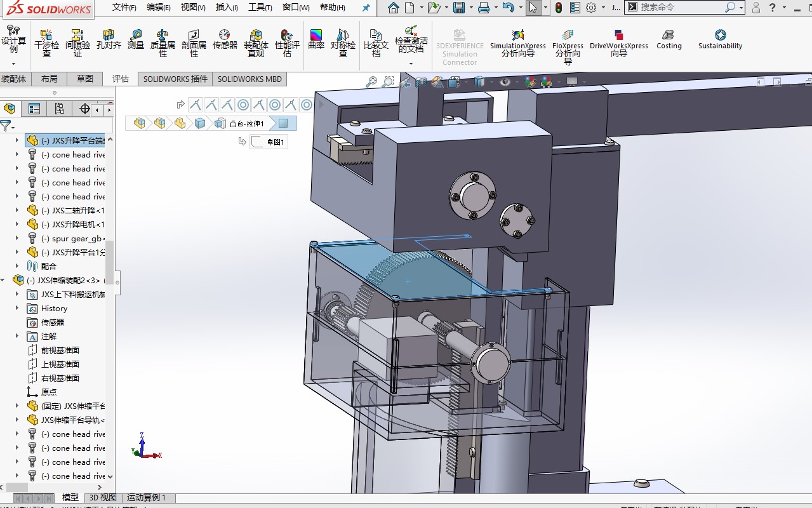The image size is (812, 508).
Task: Click the Home icon in title toolbar
Action: click(394, 8)
